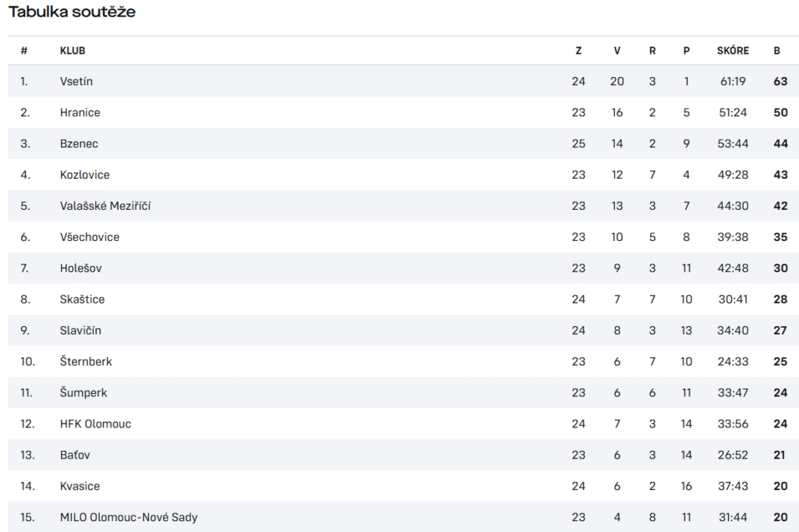Screen dimensions: 799x532
Task: Open the Valašské Meziříčí team entry
Action: click(105, 206)
